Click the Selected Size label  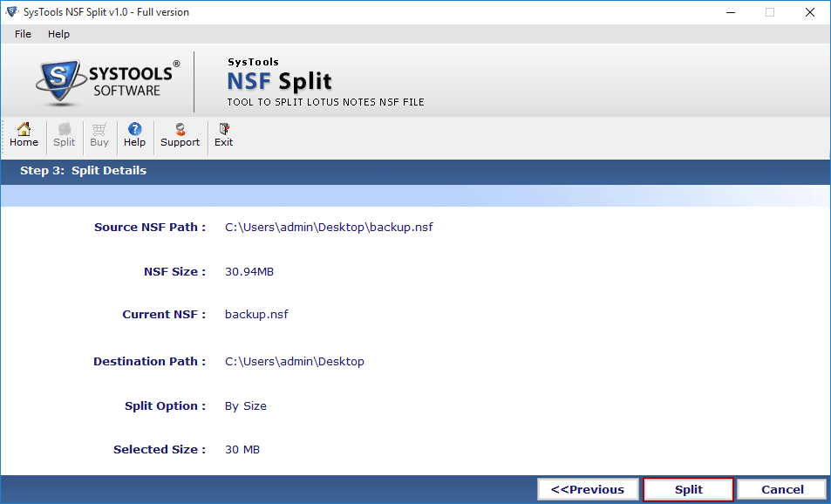[160, 450]
